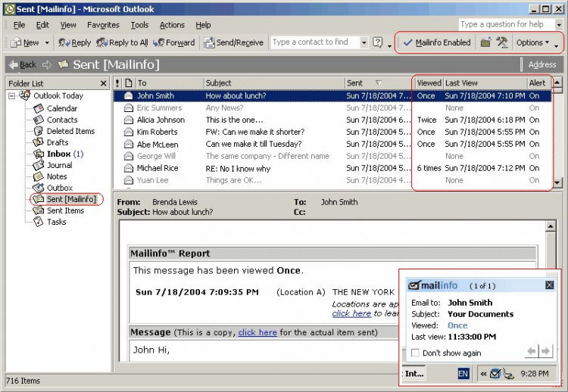Click the Forward toolbar button
568x392 pixels.
(174, 42)
